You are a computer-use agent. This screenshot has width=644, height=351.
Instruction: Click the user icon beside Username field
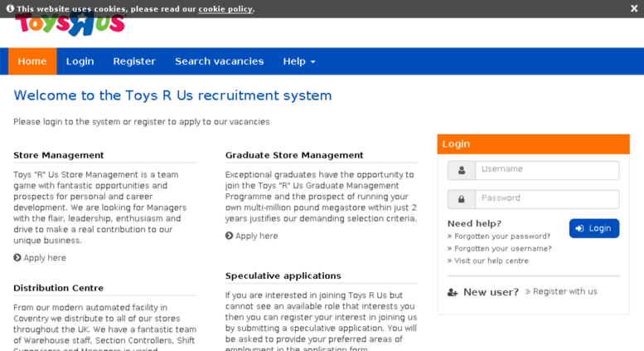pyautogui.click(x=462, y=170)
